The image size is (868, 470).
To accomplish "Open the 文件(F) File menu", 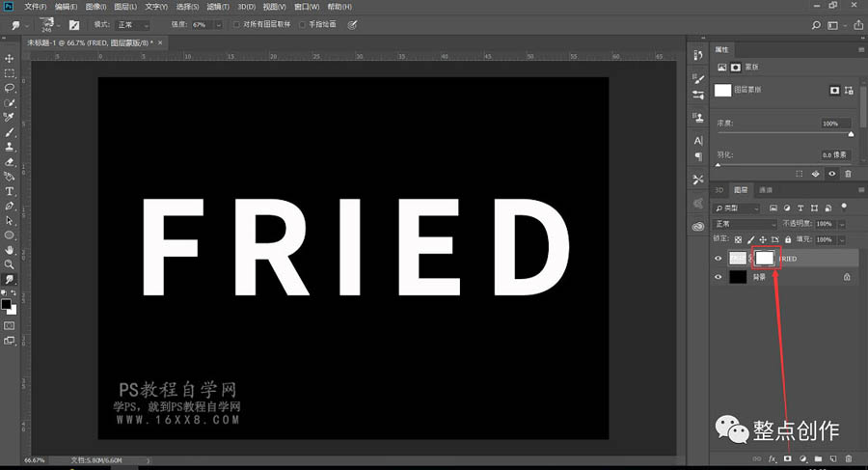I will [x=35, y=7].
